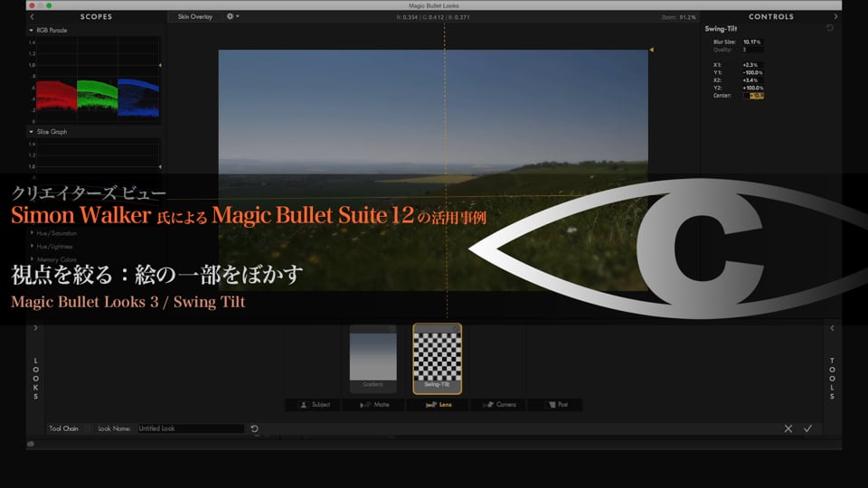Reset the Swing-Tilt tool parameters
This screenshot has width=868, height=488.
[x=829, y=28]
